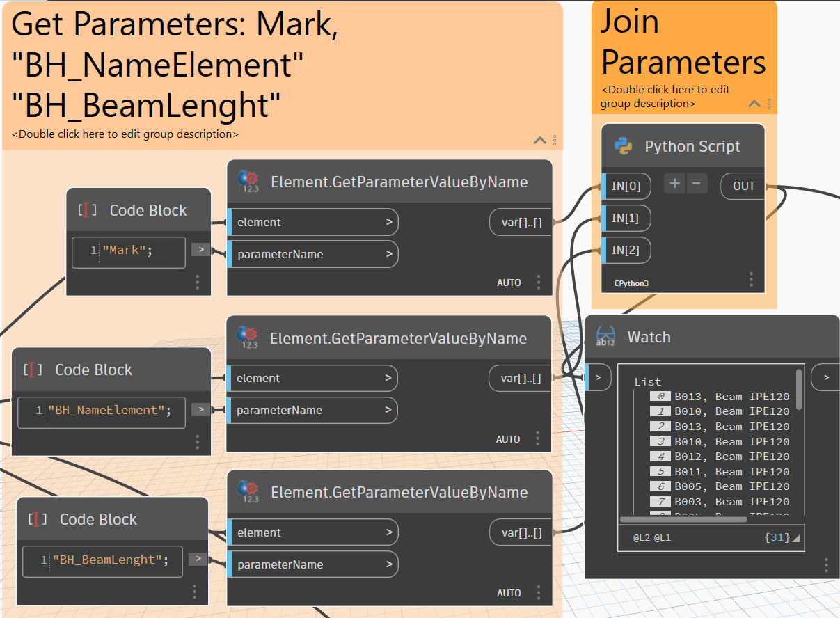Click the Watch list's horizontal scrollbar

point(683,519)
